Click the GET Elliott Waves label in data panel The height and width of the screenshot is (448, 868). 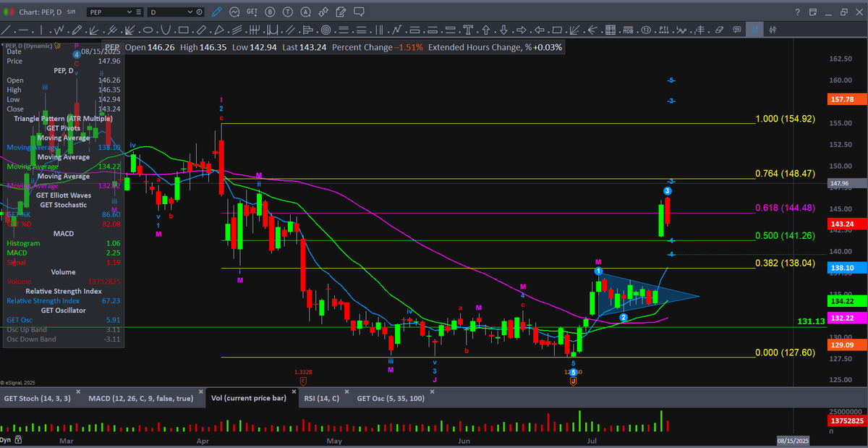(64, 195)
